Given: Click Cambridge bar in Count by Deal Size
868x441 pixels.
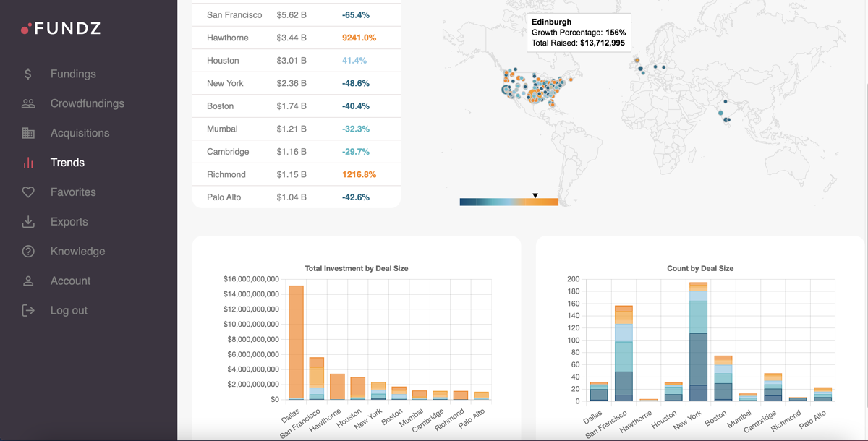Looking at the screenshot, I should (773, 388).
